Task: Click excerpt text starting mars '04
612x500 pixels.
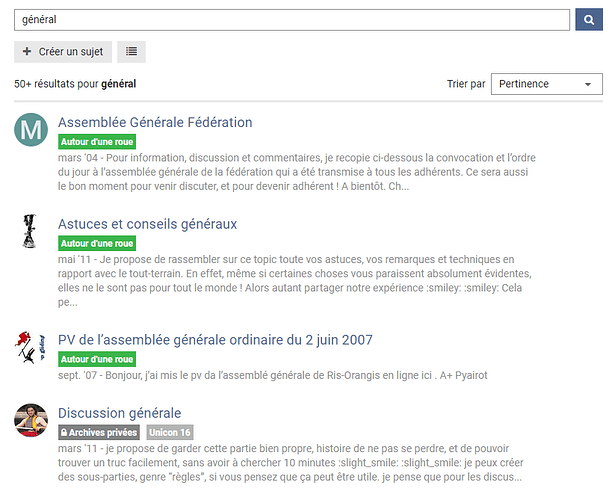Action: point(297,172)
